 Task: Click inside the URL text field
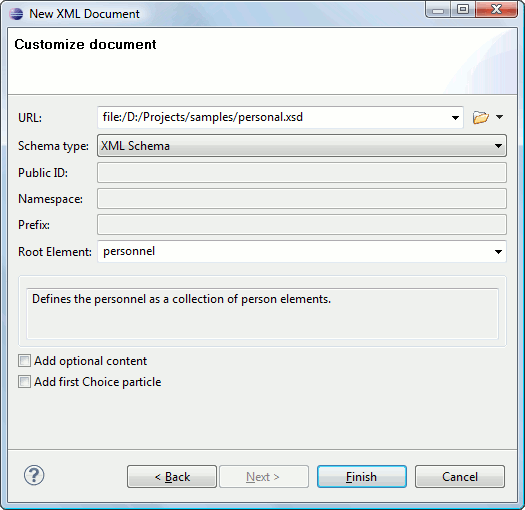point(273,118)
